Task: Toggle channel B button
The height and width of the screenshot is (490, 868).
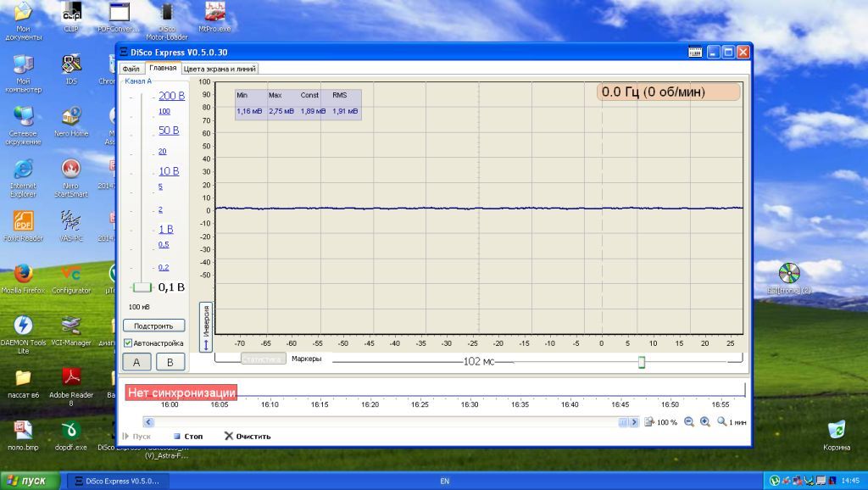Action: [x=170, y=362]
